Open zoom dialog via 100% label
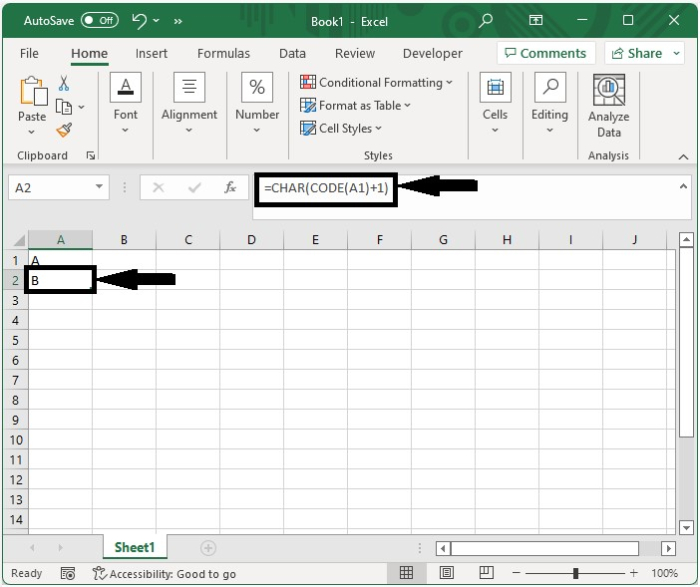Viewport: 700px width, 587px height. (x=664, y=573)
